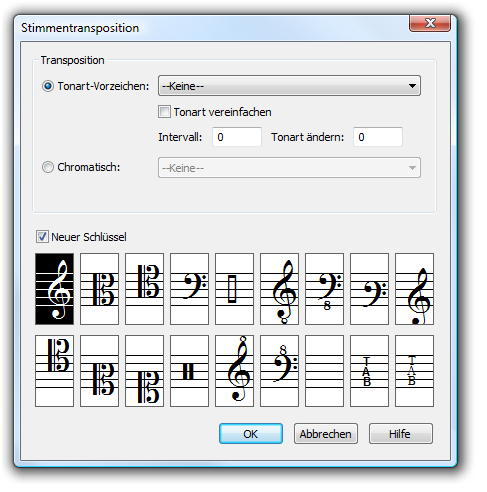Select the hollow rectangle percussion clef
This screenshot has height=492, width=487.
[234, 289]
